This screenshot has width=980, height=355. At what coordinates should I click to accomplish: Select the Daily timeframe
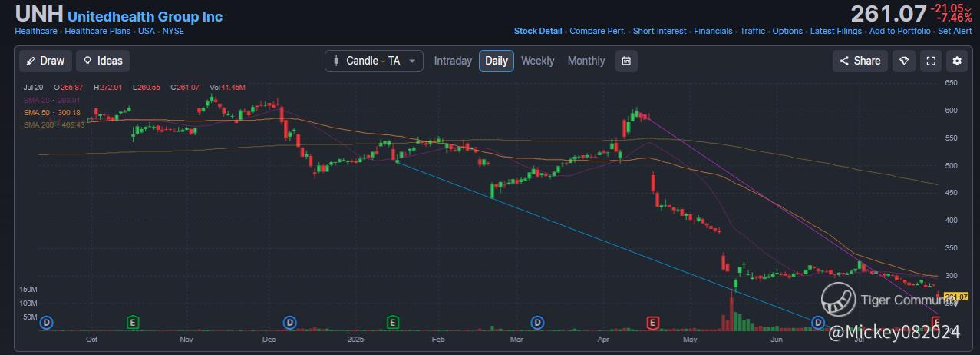coord(497,61)
